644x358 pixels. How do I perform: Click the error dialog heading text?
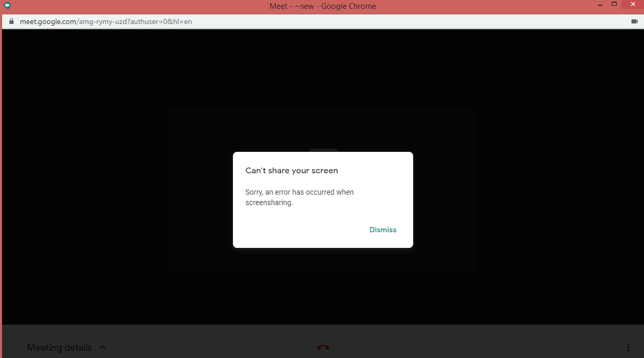pos(291,170)
